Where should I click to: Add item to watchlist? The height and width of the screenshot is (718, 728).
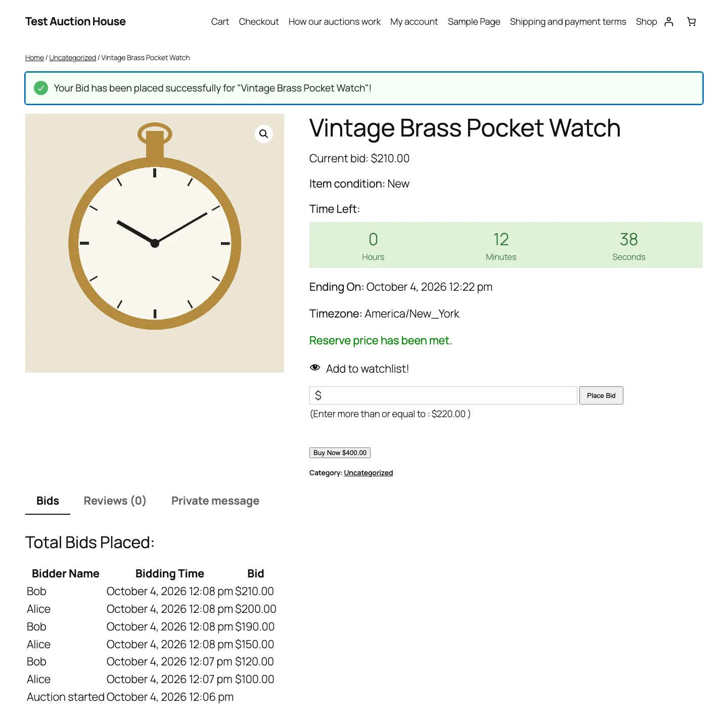[x=368, y=369]
